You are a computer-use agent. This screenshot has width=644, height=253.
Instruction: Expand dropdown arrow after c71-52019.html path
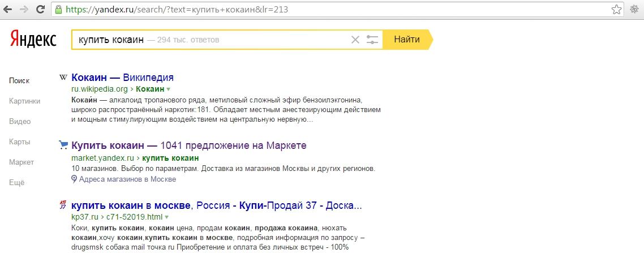[166, 216]
